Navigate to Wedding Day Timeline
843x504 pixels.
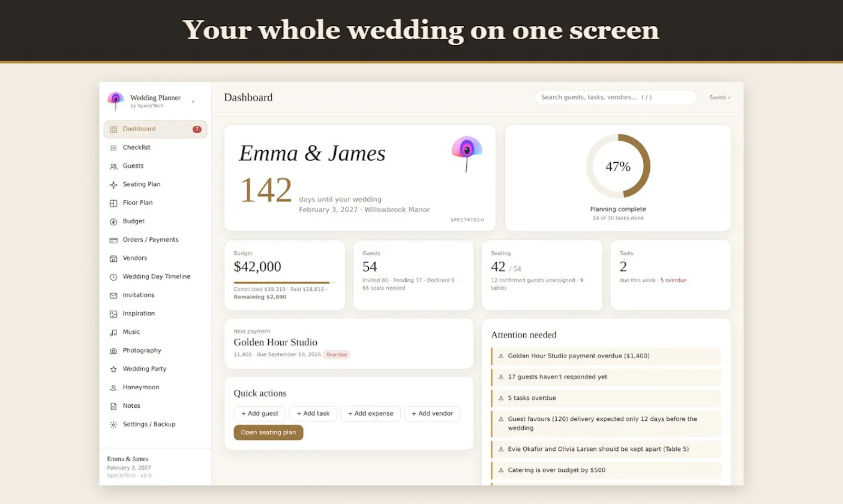pos(155,276)
